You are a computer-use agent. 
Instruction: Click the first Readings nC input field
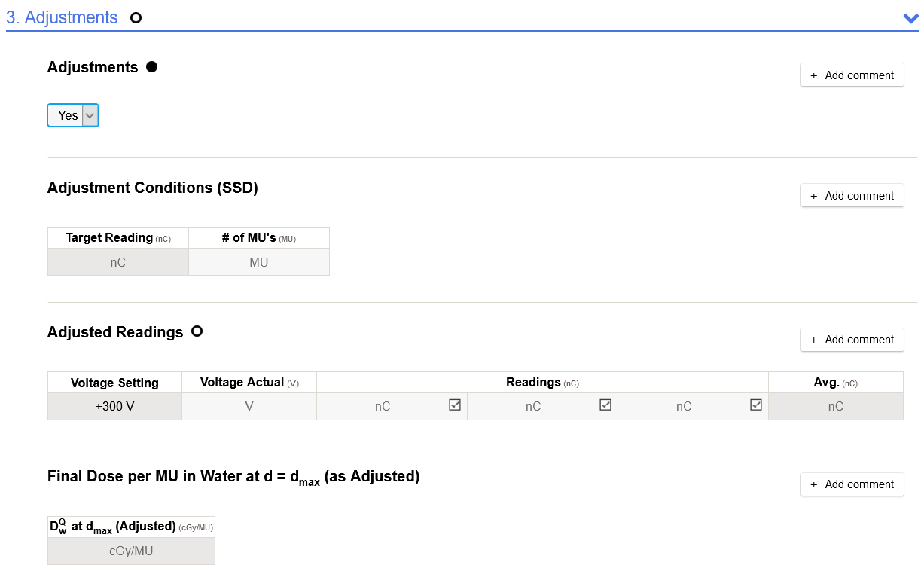[x=383, y=406]
